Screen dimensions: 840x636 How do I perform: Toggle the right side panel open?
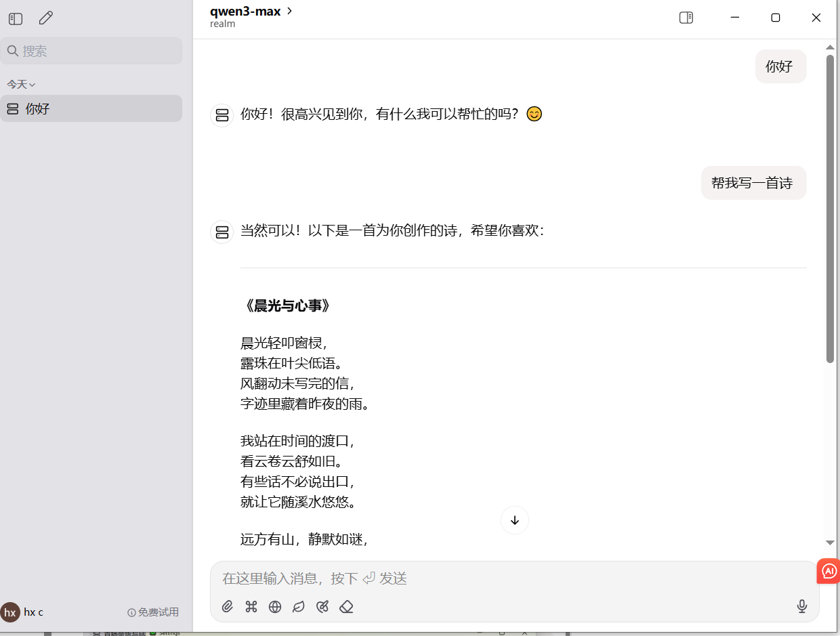(x=686, y=18)
